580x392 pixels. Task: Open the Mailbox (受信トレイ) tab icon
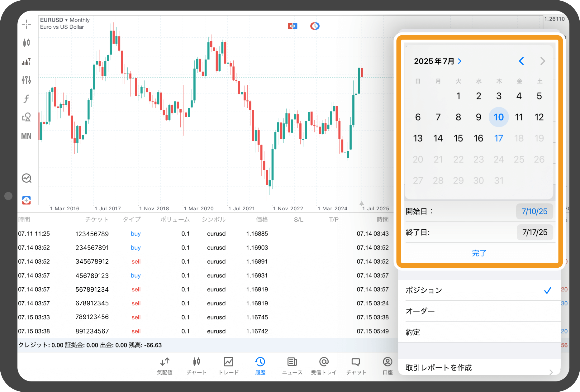pyautogui.click(x=324, y=366)
